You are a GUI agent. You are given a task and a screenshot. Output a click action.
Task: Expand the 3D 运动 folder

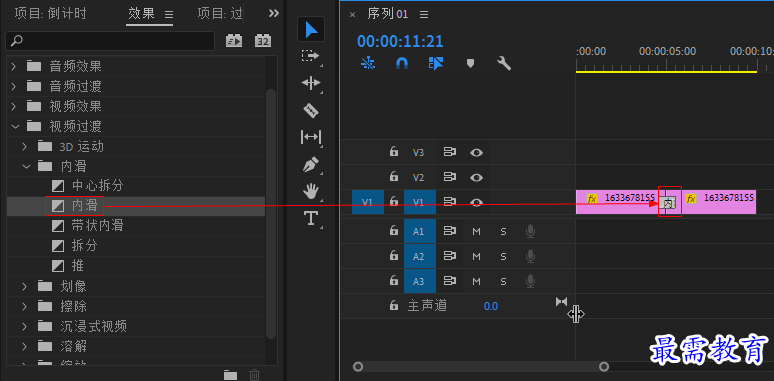pyautogui.click(x=26, y=147)
